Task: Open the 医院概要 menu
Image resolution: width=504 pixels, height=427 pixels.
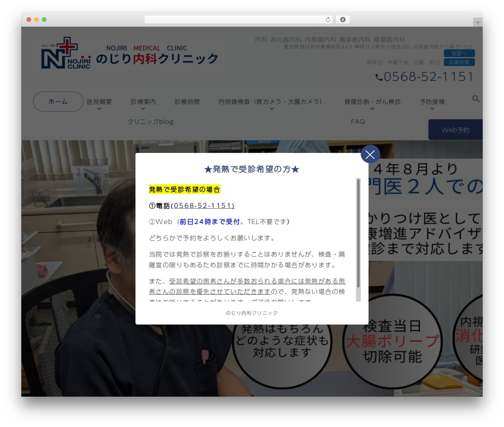Action: [99, 102]
